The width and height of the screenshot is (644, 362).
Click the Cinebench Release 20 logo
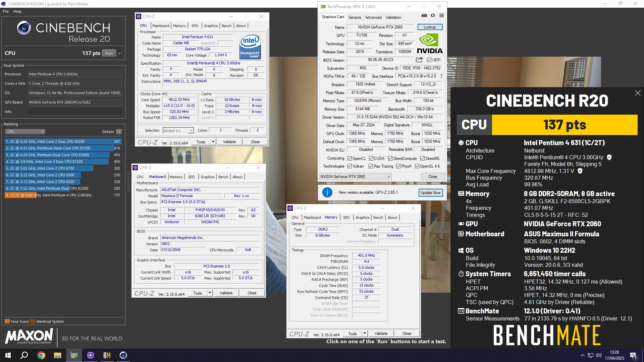point(64,32)
